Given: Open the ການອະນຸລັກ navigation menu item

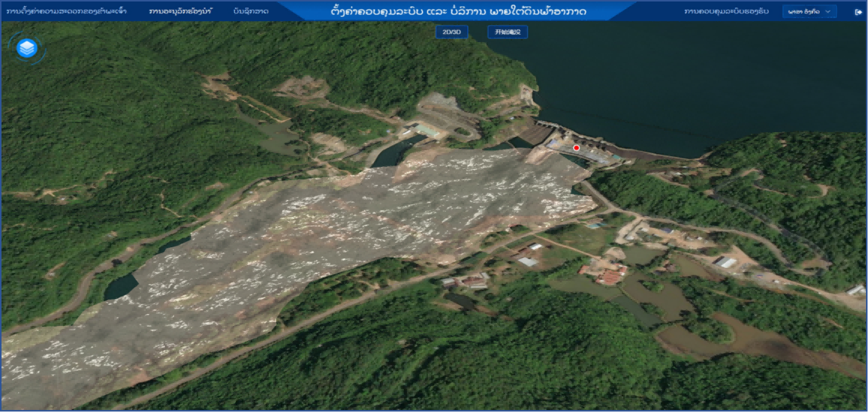Looking at the screenshot, I should click(180, 11).
